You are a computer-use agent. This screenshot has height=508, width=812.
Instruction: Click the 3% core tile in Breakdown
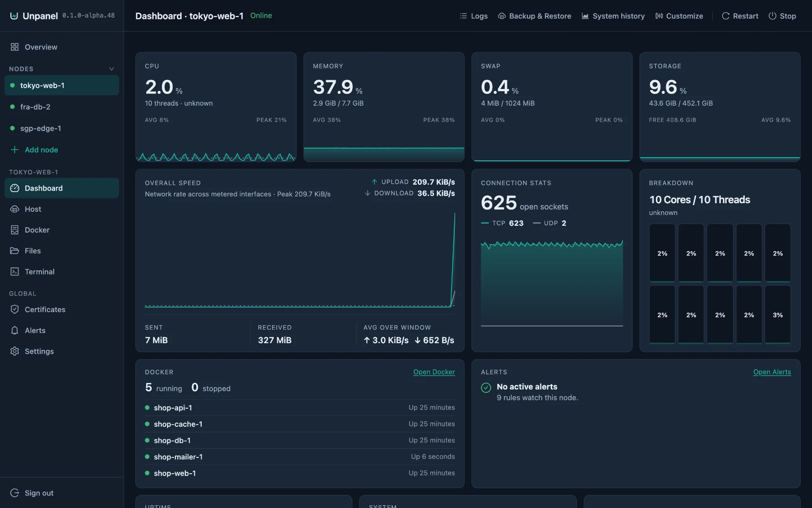pyautogui.click(x=778, y=314)
